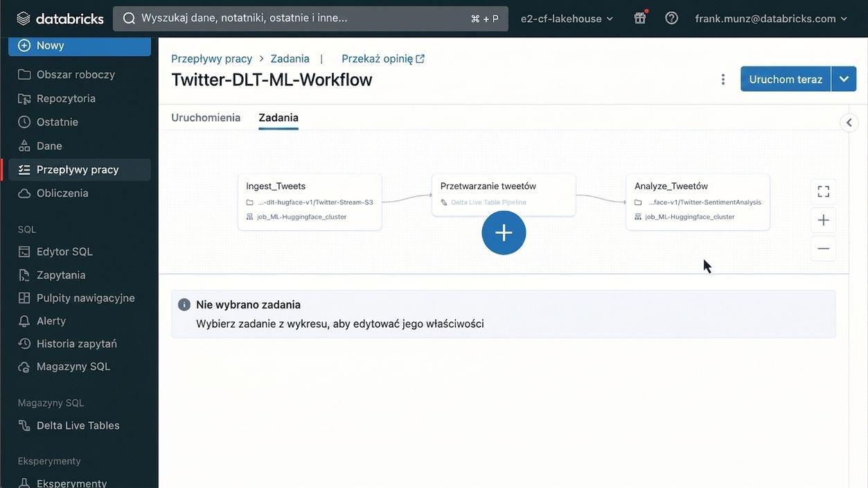Open the e2-cf-lakehouse workspace dropdown
Viewport: 868px width, 488px height.
pyautogui.click(x=567, y=19)
